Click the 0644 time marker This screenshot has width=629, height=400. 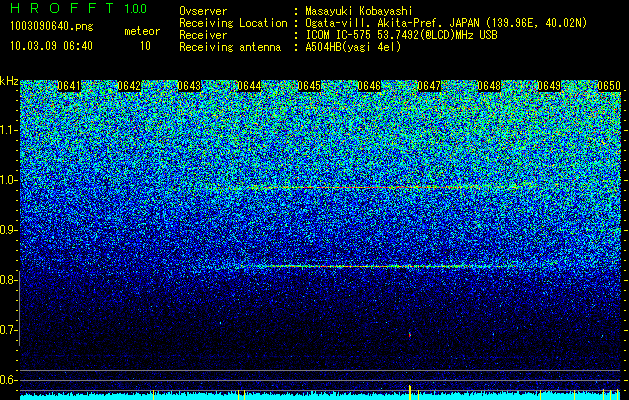tap(249, 86)
